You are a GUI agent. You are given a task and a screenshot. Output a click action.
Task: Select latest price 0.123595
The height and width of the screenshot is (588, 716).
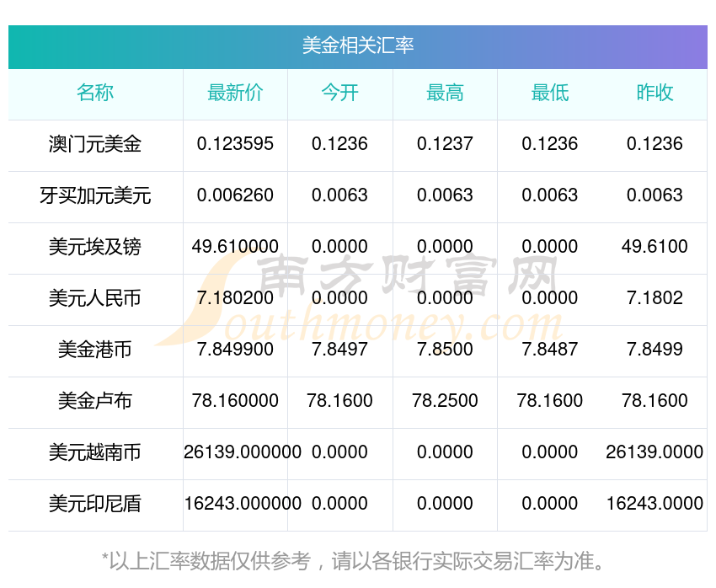point(235,144)
